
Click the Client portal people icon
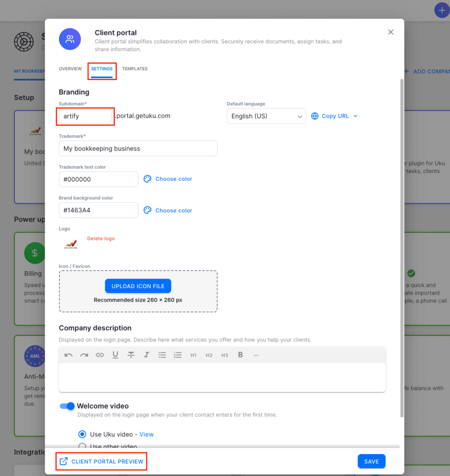click(70, 39)
